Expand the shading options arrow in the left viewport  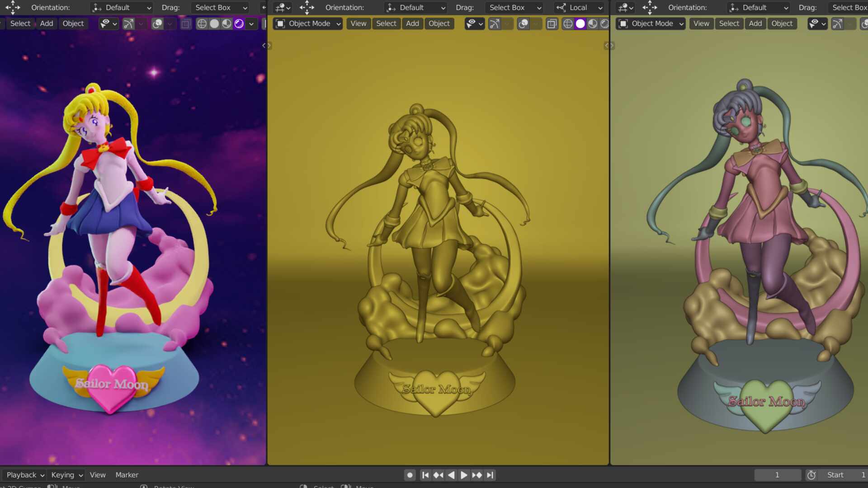[x=251, y=23]
